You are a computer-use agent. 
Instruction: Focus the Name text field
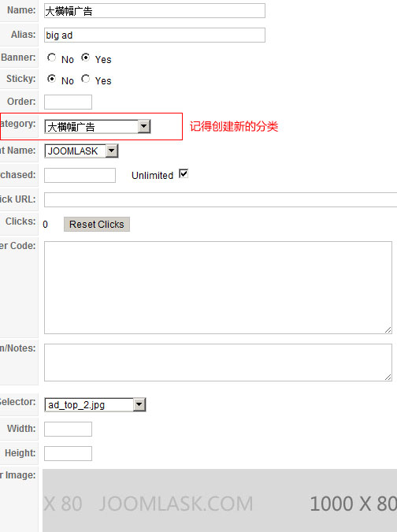pyautogui.click(x=154, y=11)
